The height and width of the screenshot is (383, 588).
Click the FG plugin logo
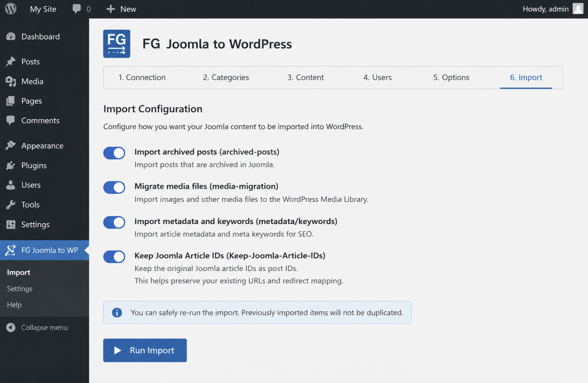click(x=117, y=44)
